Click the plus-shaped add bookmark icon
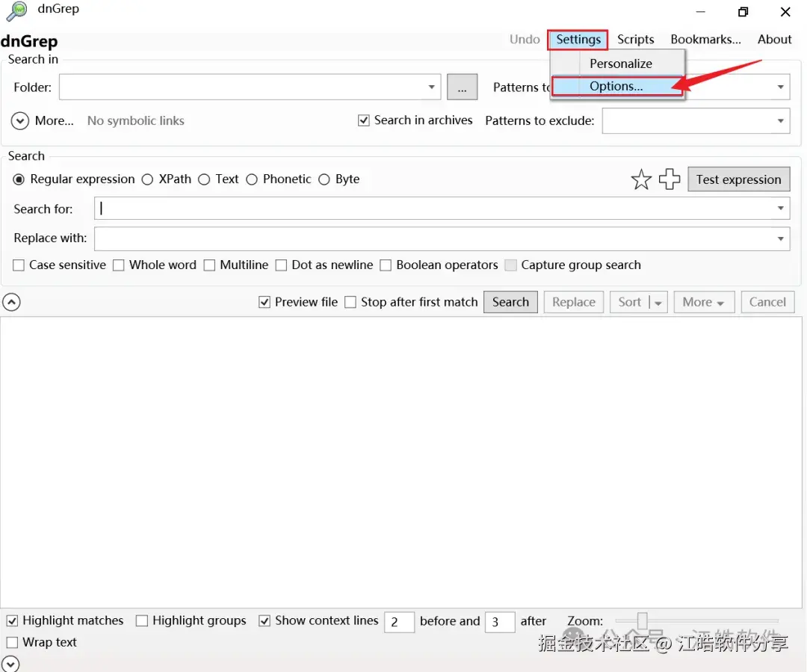The width and height of the screenshot is (807, 672). [669, 179]
